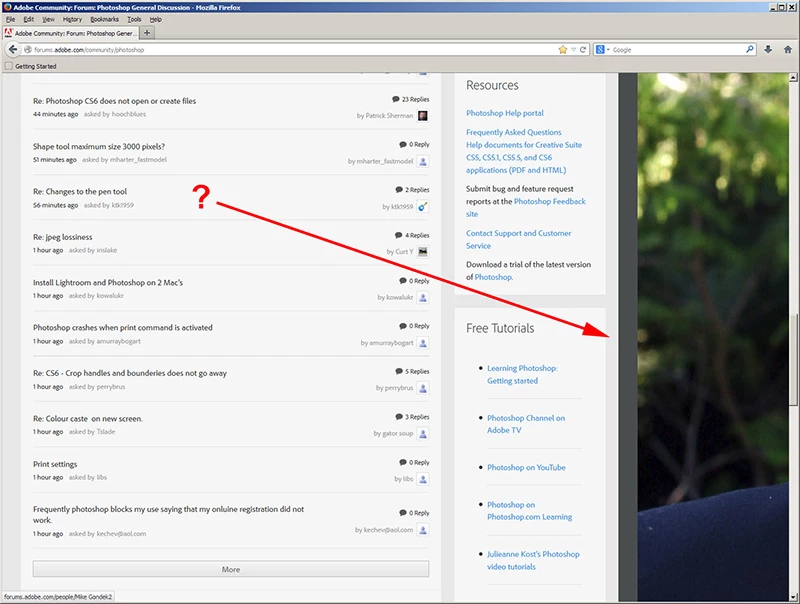Open Contact Support and Customer Service
The height and width of the screenshot is (604, 800).
tap(518, 239)
